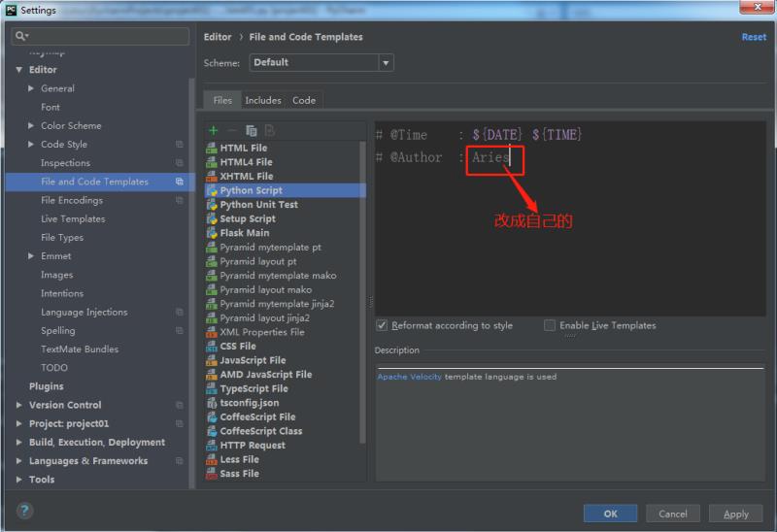The height and width of the screenshot is (532, 777).
Task: Expand the Color Scheme node
Action: click(31, 126)
